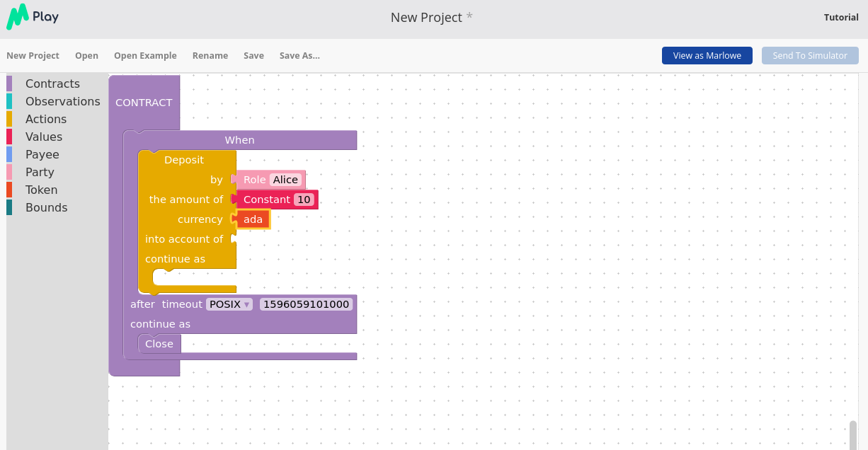Click the purple Contracts color swatch
Viewport: 868px width, 450px height.
pyautogui.click(x=9, y=83)
